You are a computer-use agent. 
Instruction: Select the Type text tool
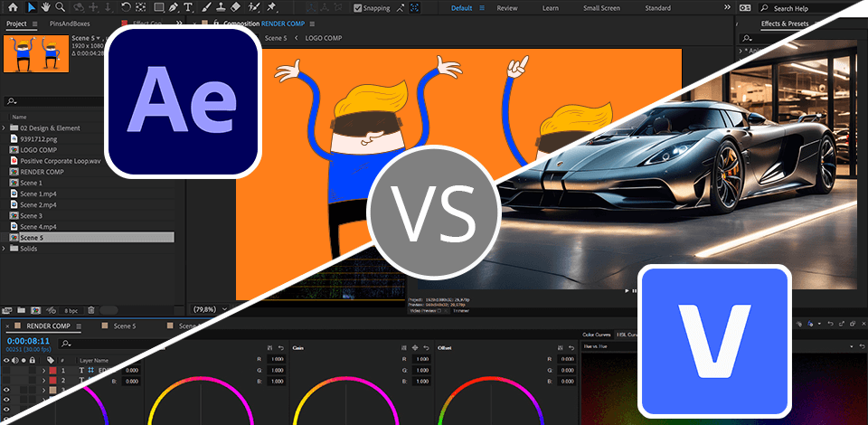pos(188,7)
